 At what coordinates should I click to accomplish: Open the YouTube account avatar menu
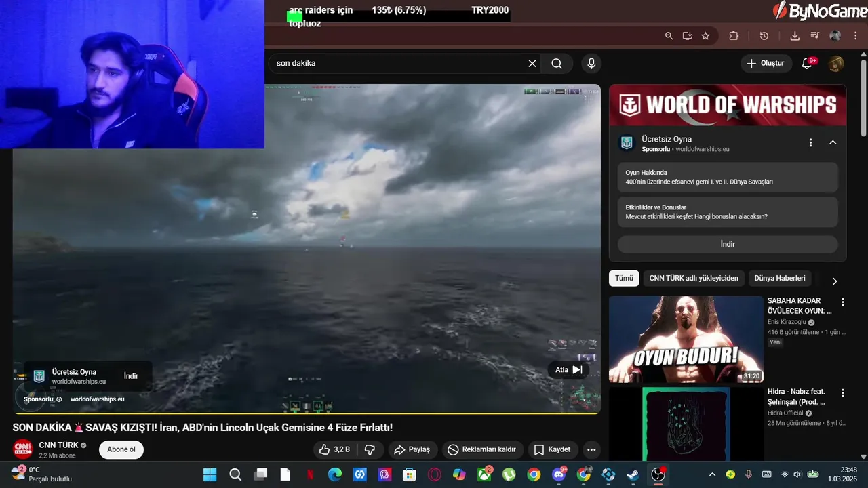coord(836,64)
